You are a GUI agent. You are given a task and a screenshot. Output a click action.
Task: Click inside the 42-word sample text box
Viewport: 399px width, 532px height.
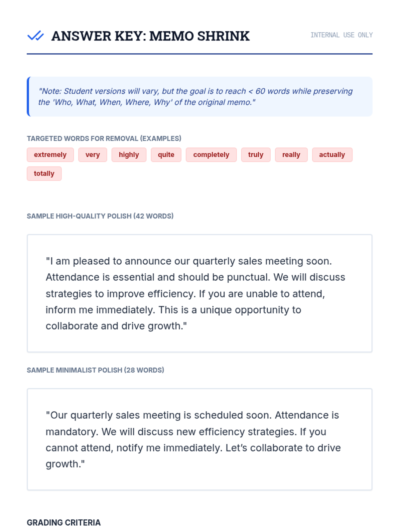click(x=199, y=293)
